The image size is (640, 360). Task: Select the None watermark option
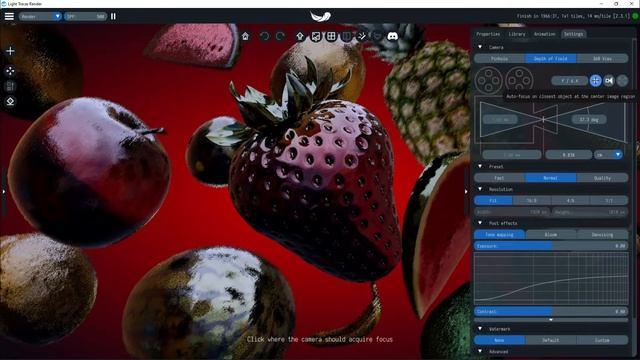click(500, 340)
